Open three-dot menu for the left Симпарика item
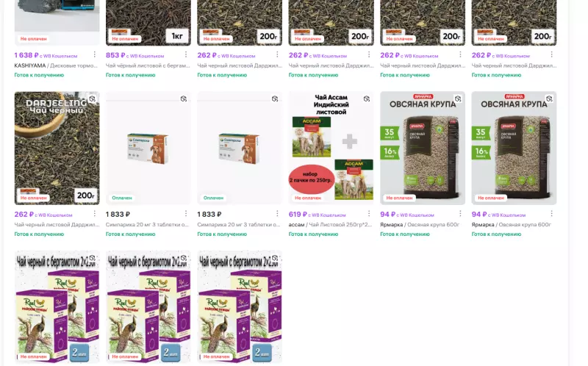The image size is (588, 366). pyautogui.click(x=186, y=214)
